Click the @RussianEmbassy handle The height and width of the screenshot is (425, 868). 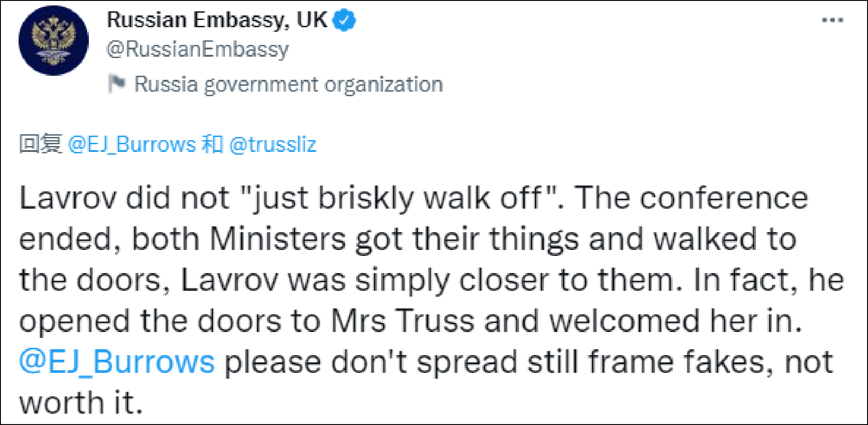[198, 49]
